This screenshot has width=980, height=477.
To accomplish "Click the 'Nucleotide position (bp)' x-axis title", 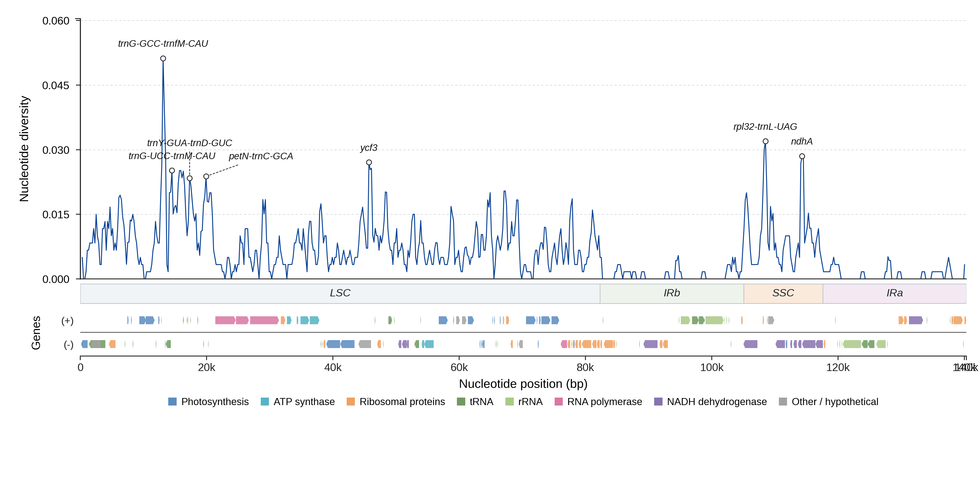I will pyautogui.click(x=523, y=384).
